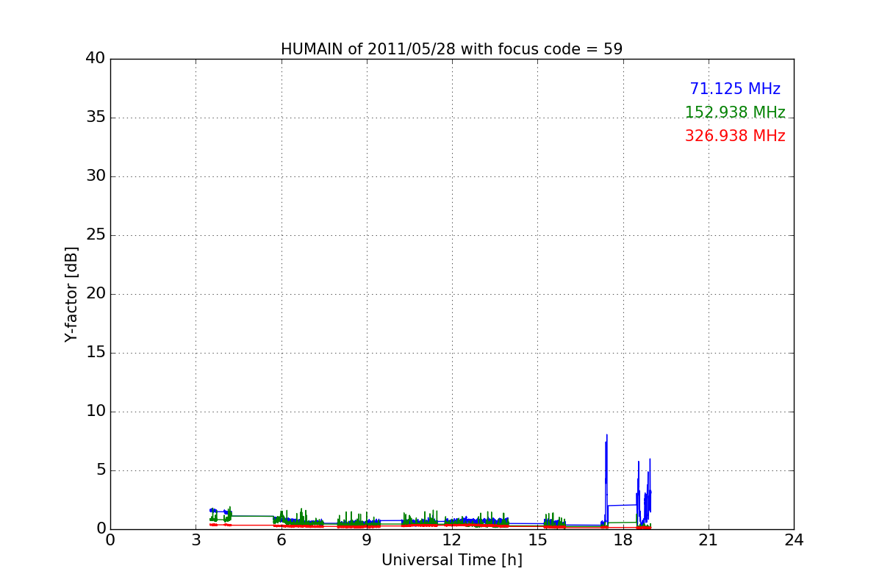Viewport: 882px width, 588px height.
Task: Click the y-axis tick label '20'
Action: pyautogui.click(x=96, y=294)
